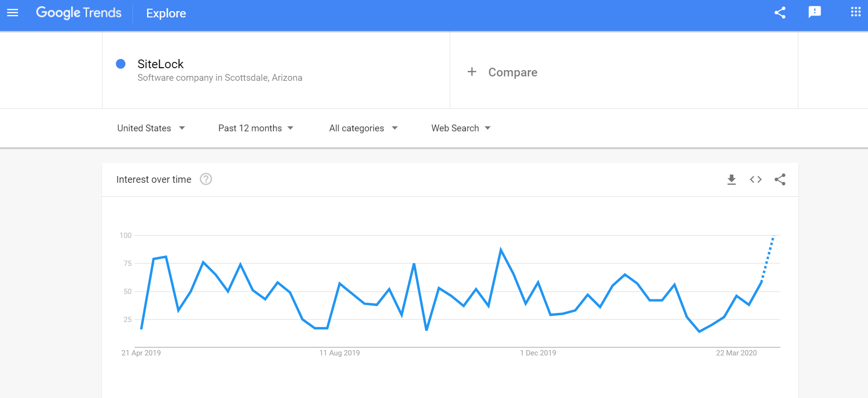Open the hamburger main menu
This screenshot has height=398, width=868.
coord(13,13)
